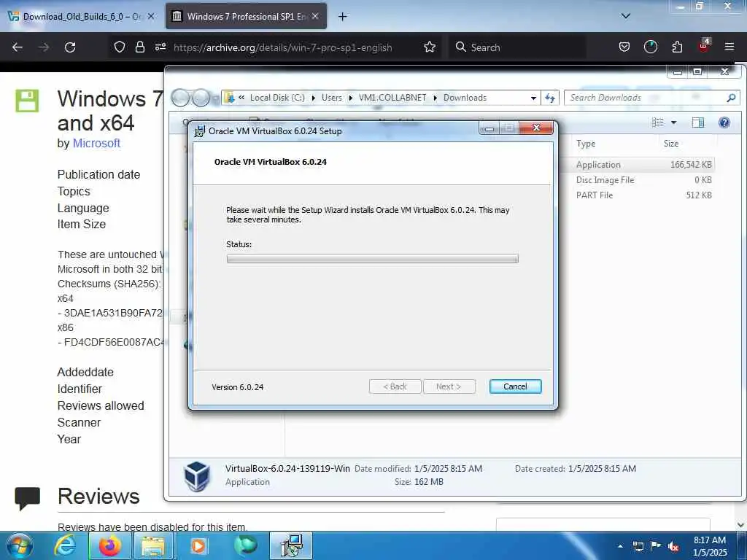
Task: Click the green floppy software icon
Action: pyautogui.click(x=27, y=101)
